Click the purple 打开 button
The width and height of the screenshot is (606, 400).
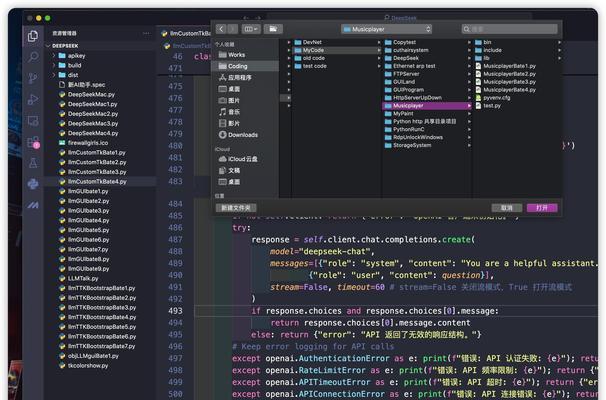tap(542, 208)
